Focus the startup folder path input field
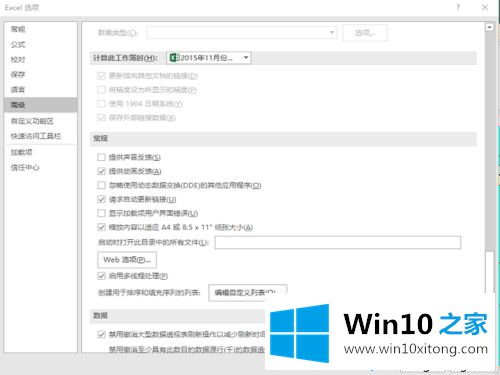 tap(338, 242)
